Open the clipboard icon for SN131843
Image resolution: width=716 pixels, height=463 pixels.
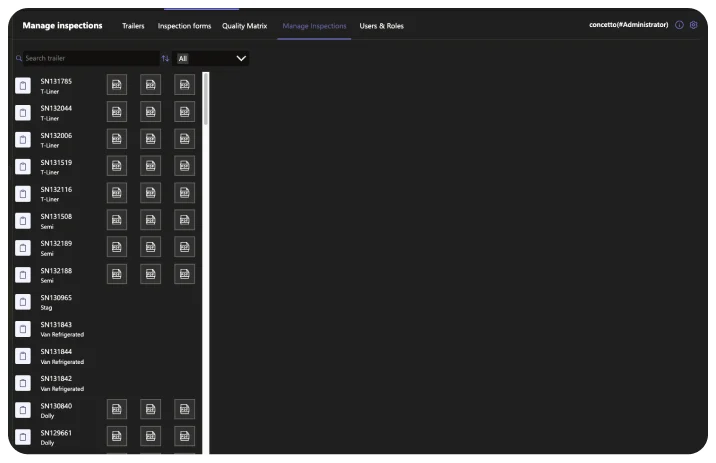click(x=23, y=329)
